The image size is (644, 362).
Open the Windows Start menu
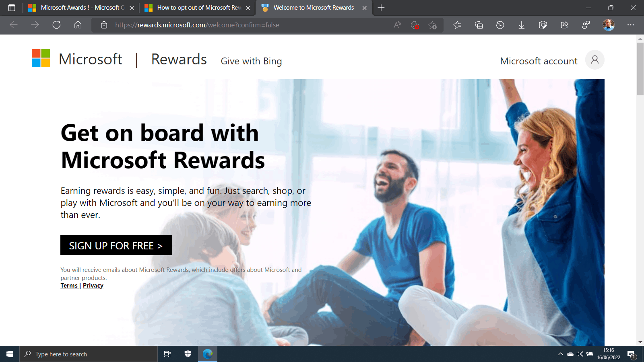coord(10,354)
